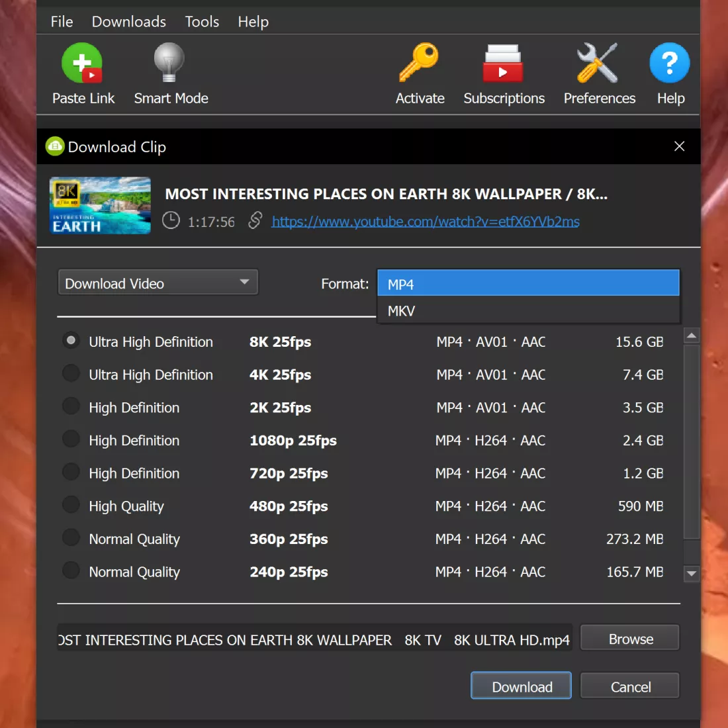
Task: Enable Smart Mode lightbulb icon
Action: (169, 64)
